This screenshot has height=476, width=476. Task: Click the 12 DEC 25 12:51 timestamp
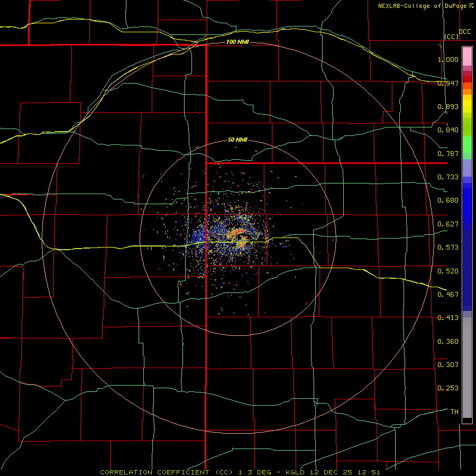(345, 472)
